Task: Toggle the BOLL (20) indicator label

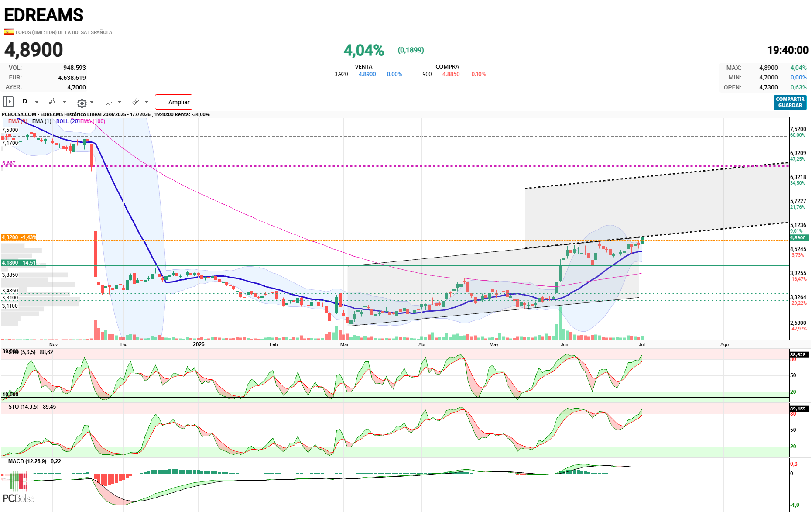Action: click(x=68, y=121)
